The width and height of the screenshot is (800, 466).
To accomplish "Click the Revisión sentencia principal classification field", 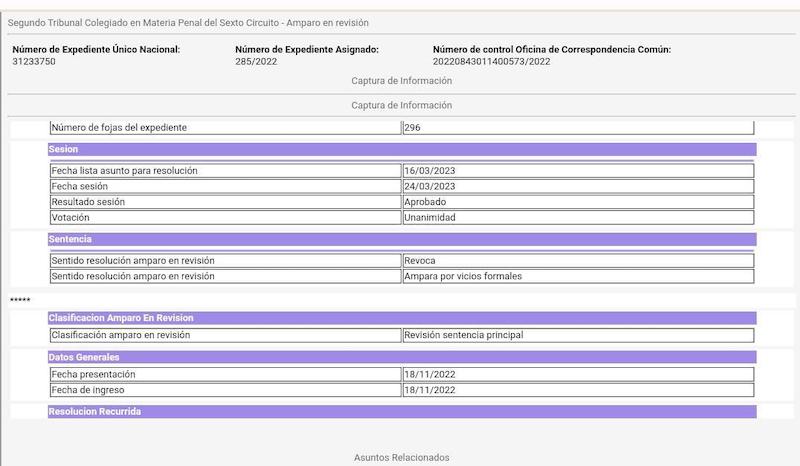I will coord(577,336).
